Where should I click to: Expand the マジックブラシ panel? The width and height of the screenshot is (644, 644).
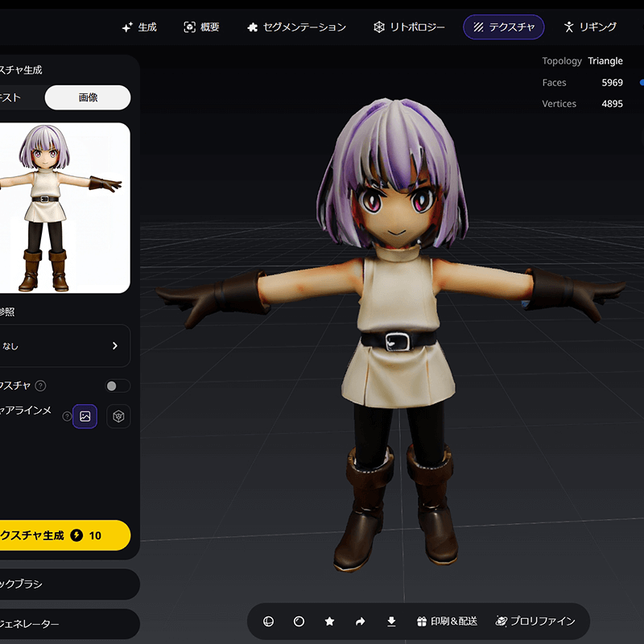pyautogui.click(x=64, y=584)
